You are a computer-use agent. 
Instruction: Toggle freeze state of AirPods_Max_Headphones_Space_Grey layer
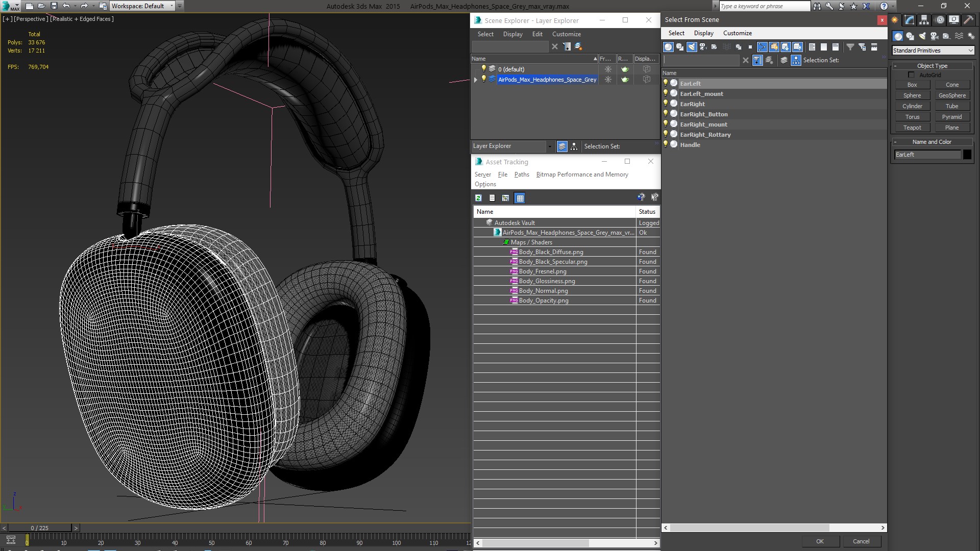coord(608,80)
